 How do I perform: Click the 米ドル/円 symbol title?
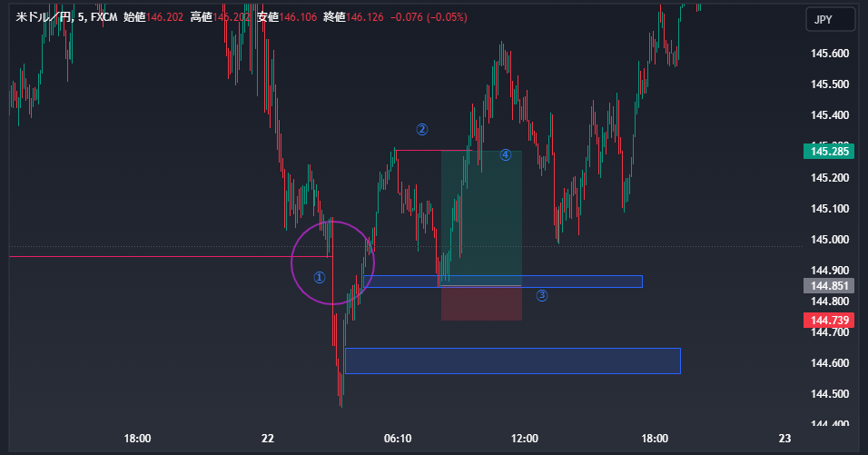click(45, 17)
